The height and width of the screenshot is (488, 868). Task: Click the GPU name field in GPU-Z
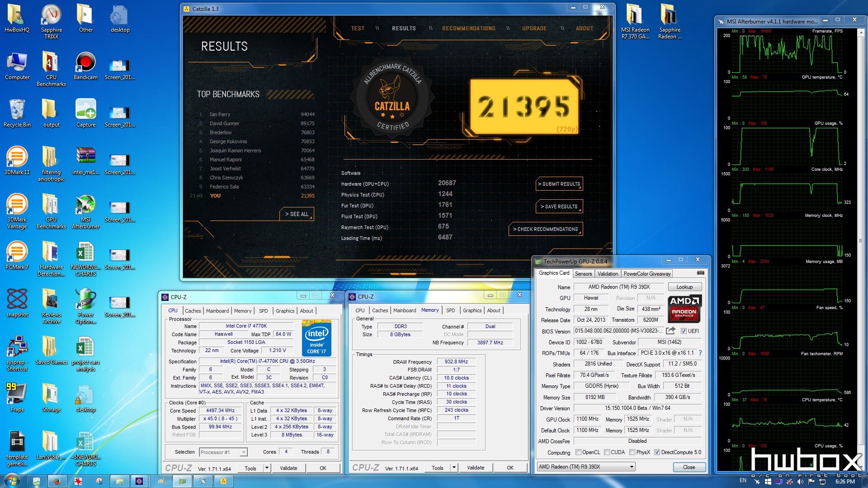pyautogui.click(x=618, y=287)
